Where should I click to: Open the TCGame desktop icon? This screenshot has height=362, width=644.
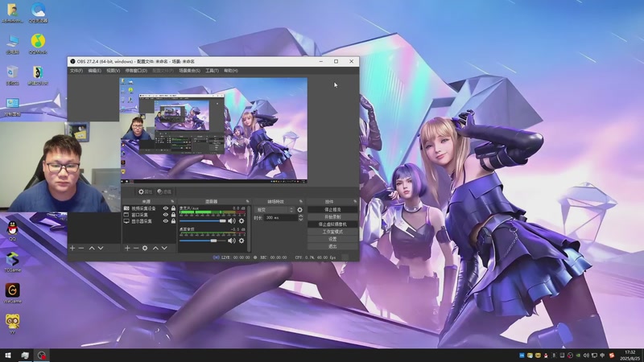click(x=12, y=262)
